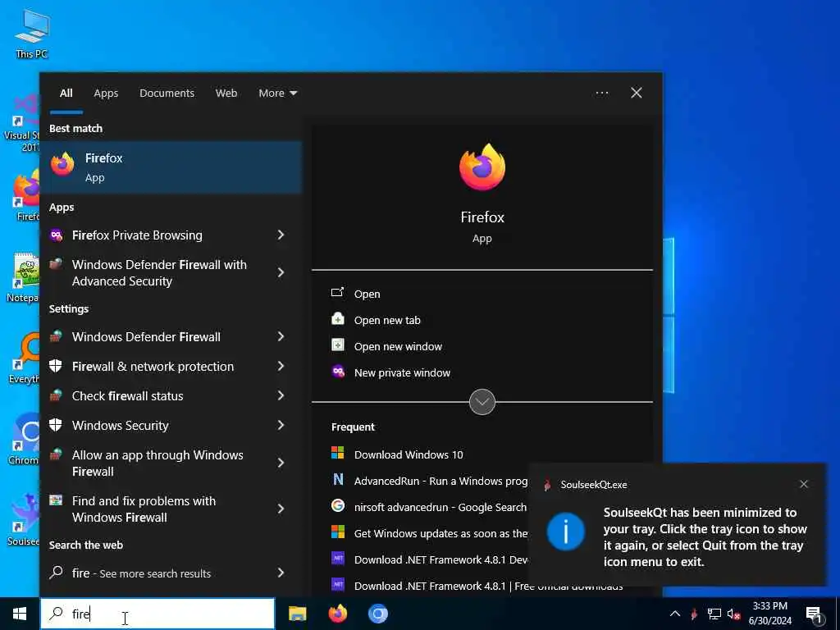Expand Check firewall status arrow
The height and width of the screenshot is (630, 840).
281,395
